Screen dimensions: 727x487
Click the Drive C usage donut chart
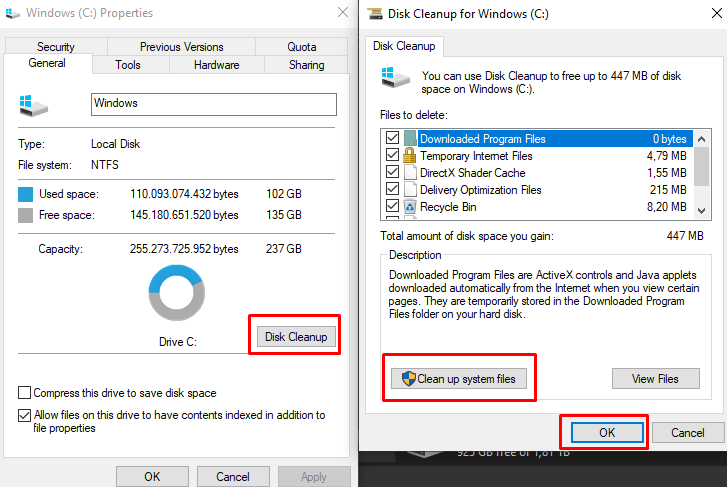(x=177, y=293)
